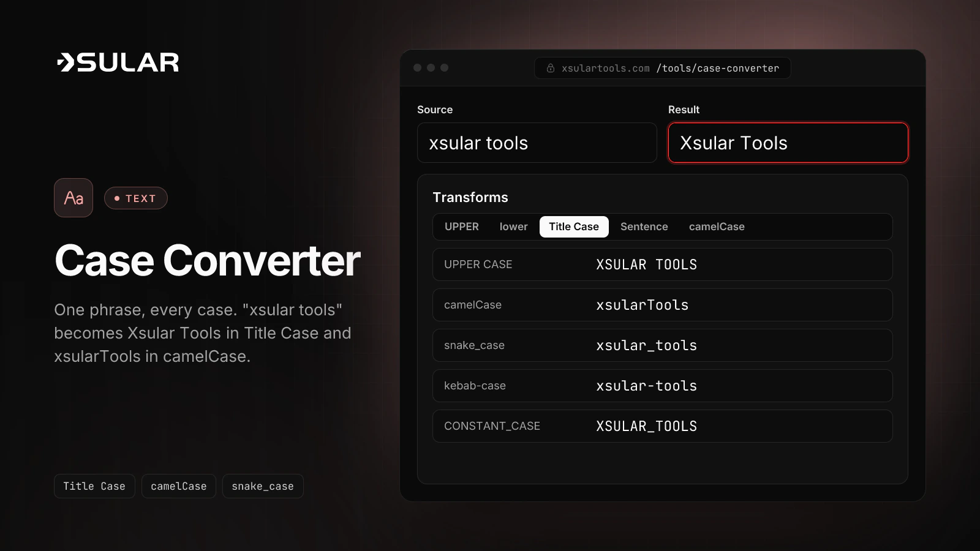
Task: Click the XSULAR logo
Action: click(x=118, y=62)
